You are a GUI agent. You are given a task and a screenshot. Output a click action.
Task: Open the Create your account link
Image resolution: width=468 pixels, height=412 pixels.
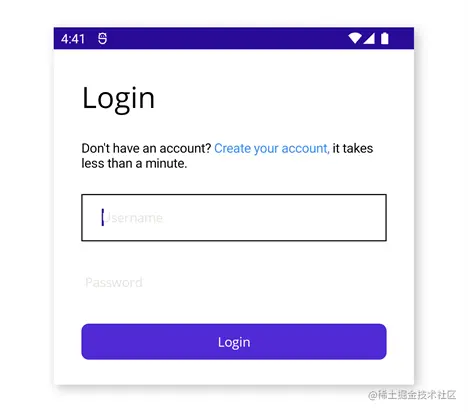tap(272, 148)
